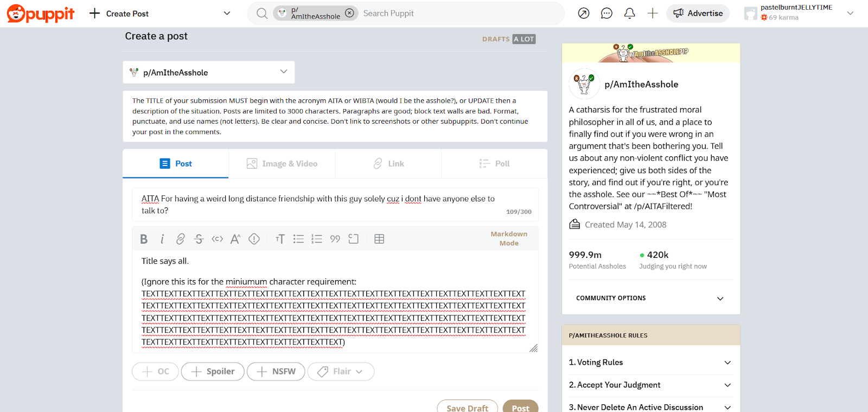
Task: Toggle the NSFW tag
Action: click(x=276, y=371)
